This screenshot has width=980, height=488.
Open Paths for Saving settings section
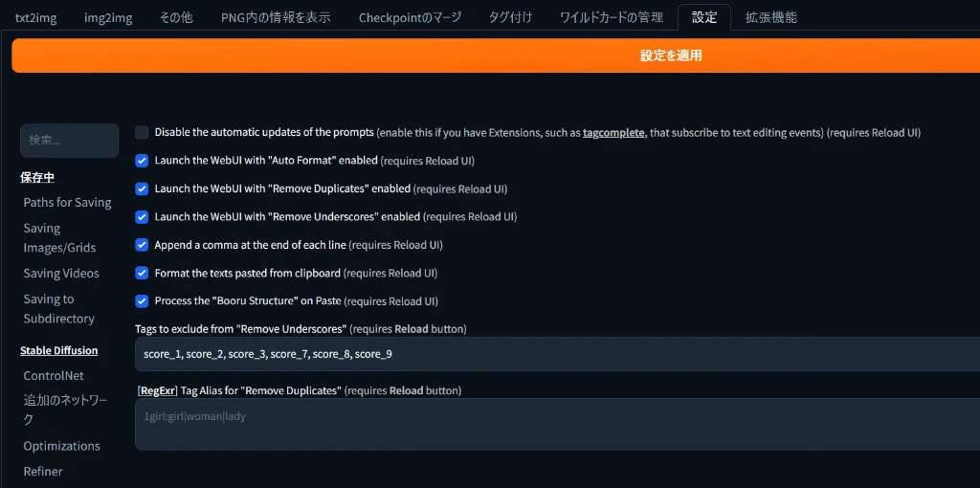pos(68,203)
